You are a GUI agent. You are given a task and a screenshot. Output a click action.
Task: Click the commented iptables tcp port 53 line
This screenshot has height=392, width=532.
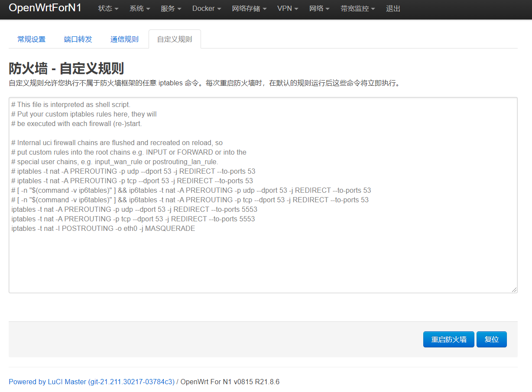[x=132, y=181]
